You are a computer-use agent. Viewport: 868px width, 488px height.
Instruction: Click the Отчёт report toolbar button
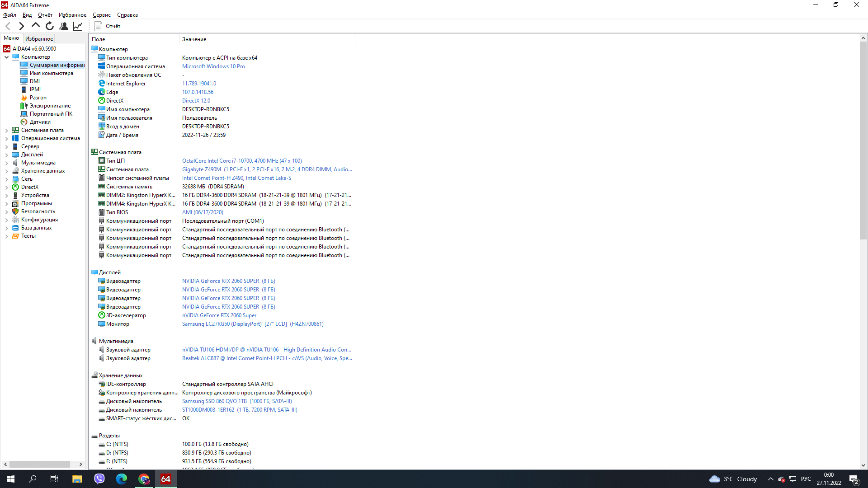[x=108, y=26]
